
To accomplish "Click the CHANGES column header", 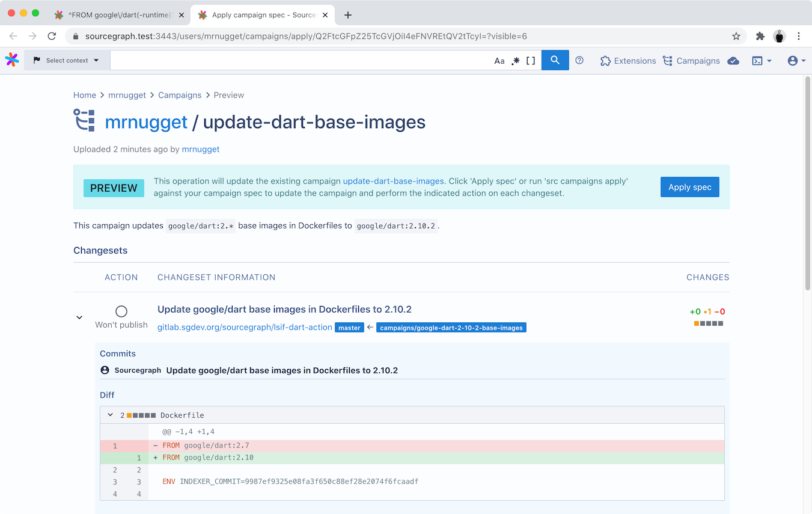I will pos(708,277).
